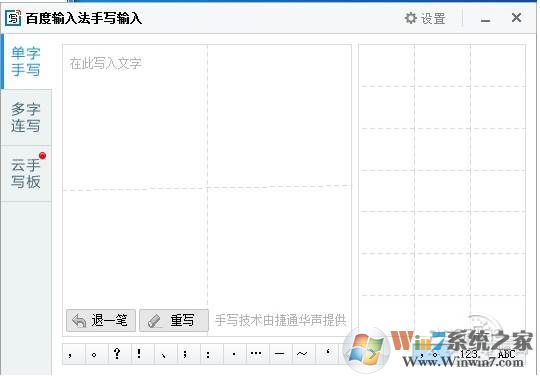
Task: Open the 云手写板 tab
Action: pyautogui.click(x=26, y=173)
